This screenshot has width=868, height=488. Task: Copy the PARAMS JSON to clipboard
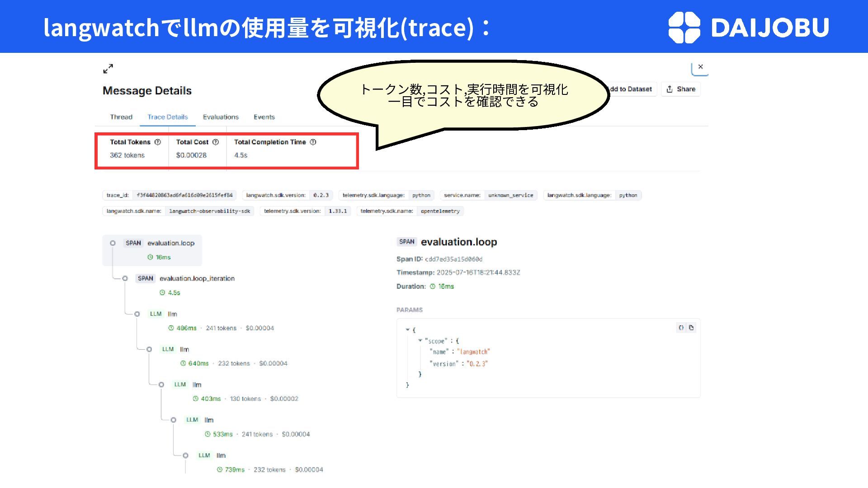(x=691, y=328)
